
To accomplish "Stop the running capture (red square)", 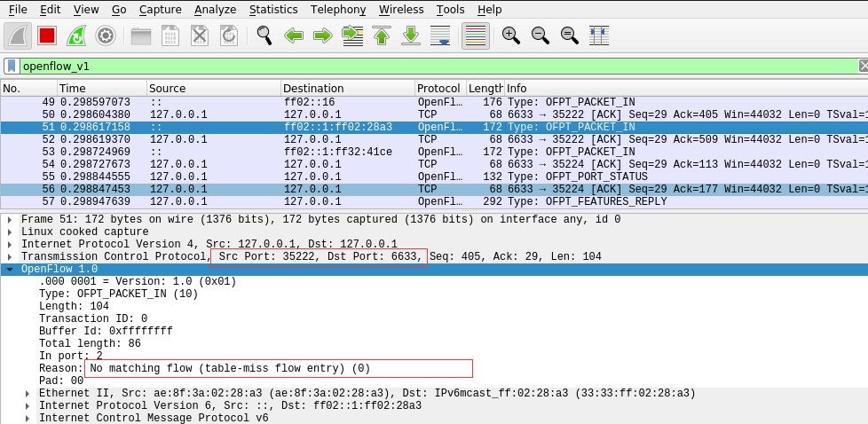I will click(47, 36).
